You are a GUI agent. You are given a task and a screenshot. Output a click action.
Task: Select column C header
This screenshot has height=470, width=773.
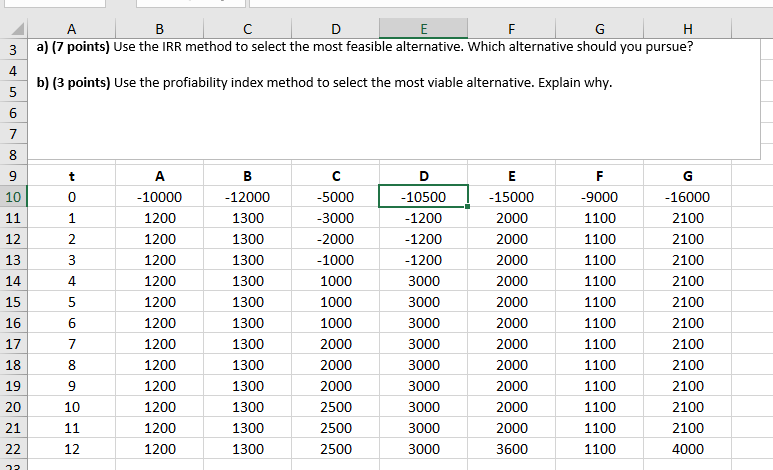click(x=247, y=29)
